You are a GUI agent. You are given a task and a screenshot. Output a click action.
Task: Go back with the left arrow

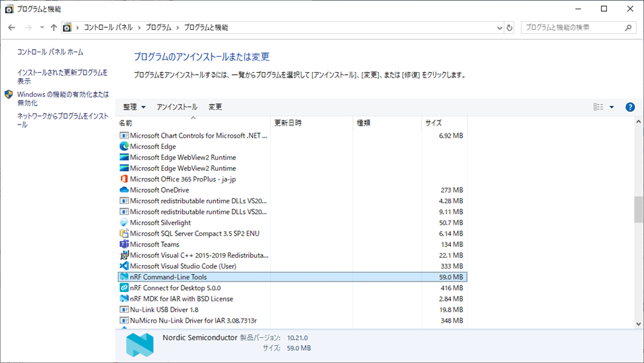click(11, 28)
